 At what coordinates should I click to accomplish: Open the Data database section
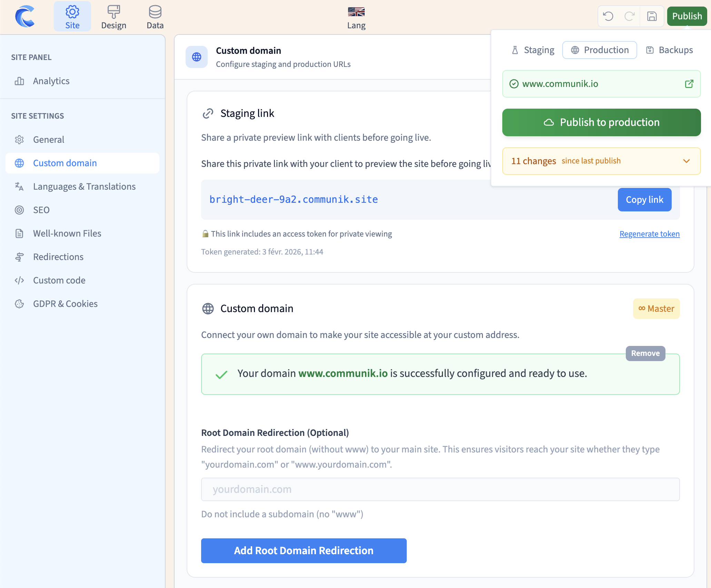pyautogui.click(x=155, y=17)
